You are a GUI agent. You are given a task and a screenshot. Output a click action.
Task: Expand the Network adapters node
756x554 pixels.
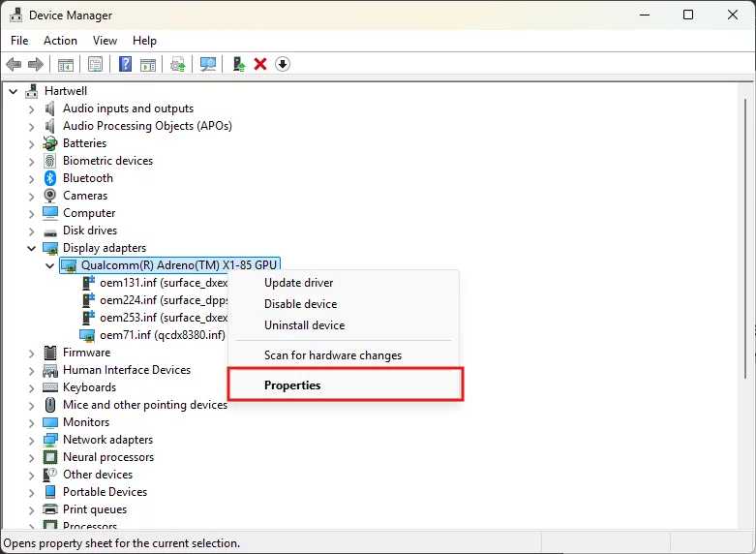click(x=32, y=440)
